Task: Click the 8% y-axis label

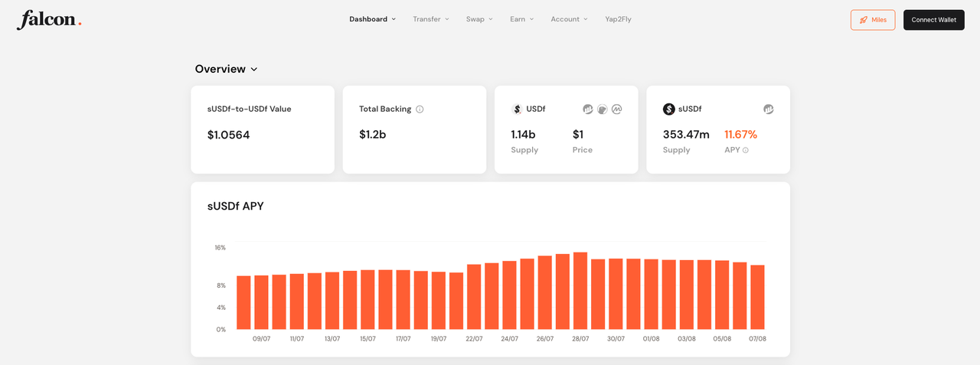Action: 221,285
